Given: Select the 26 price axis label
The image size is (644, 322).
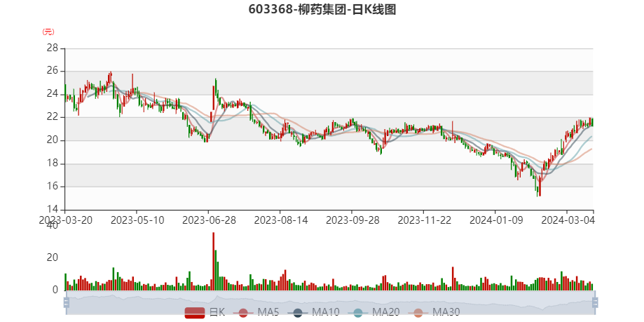Looking at the screenshot, I should pos(53,72).
